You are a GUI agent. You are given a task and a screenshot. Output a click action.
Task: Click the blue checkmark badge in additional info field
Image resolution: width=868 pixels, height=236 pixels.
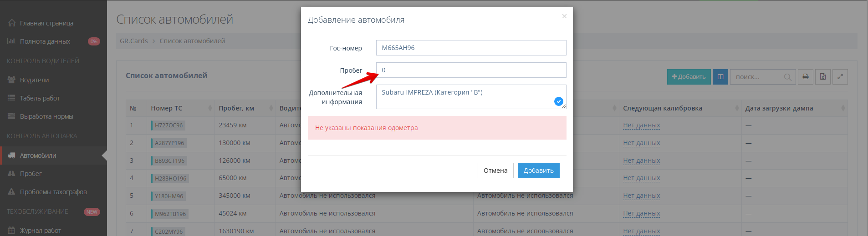(559, 101)
